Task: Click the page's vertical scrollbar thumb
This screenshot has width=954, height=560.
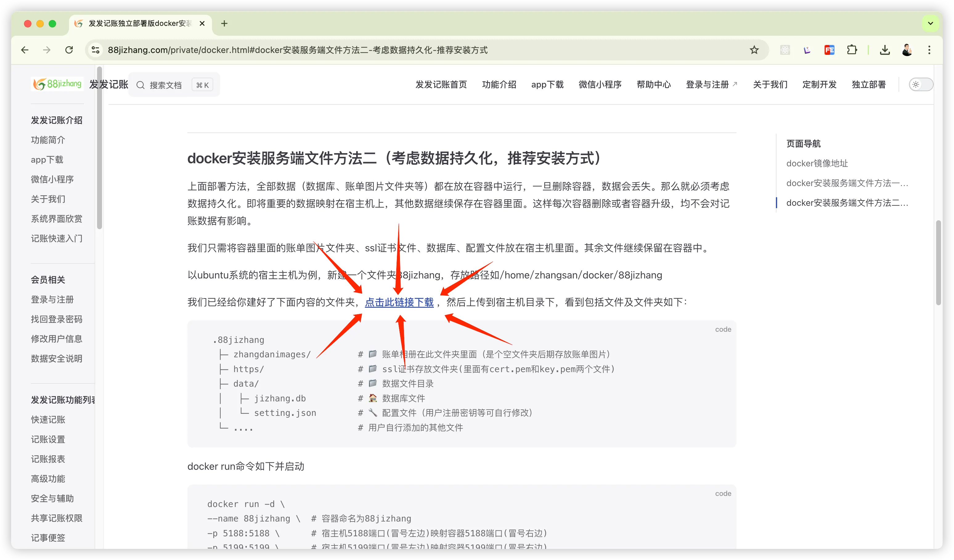Action: 938,262
